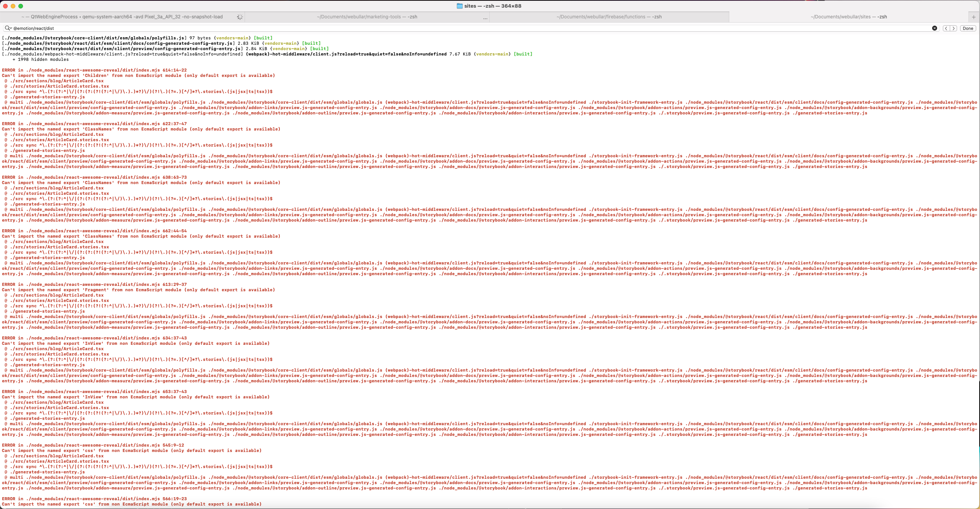Jump to next search match with the forward arrow
The width and height of the screenshot is (980, 509).
click(953, 28)
